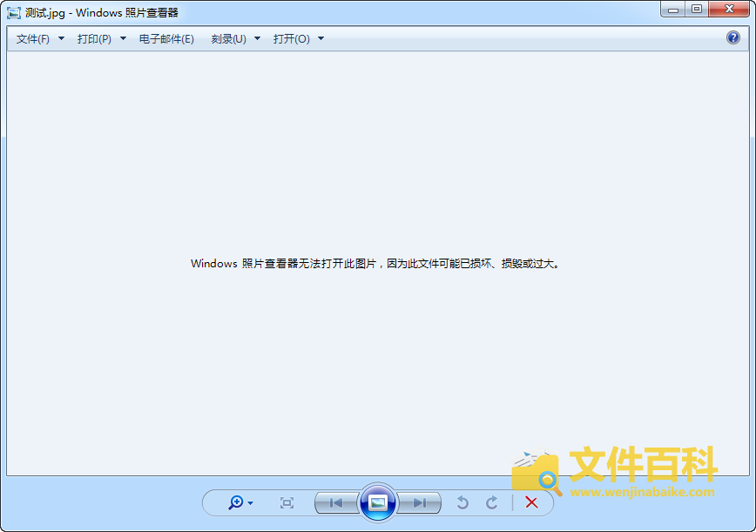Expand the 打印(P) dropdown arrow
The width and height of the screenshot is (756, 532).
(123, 38)
